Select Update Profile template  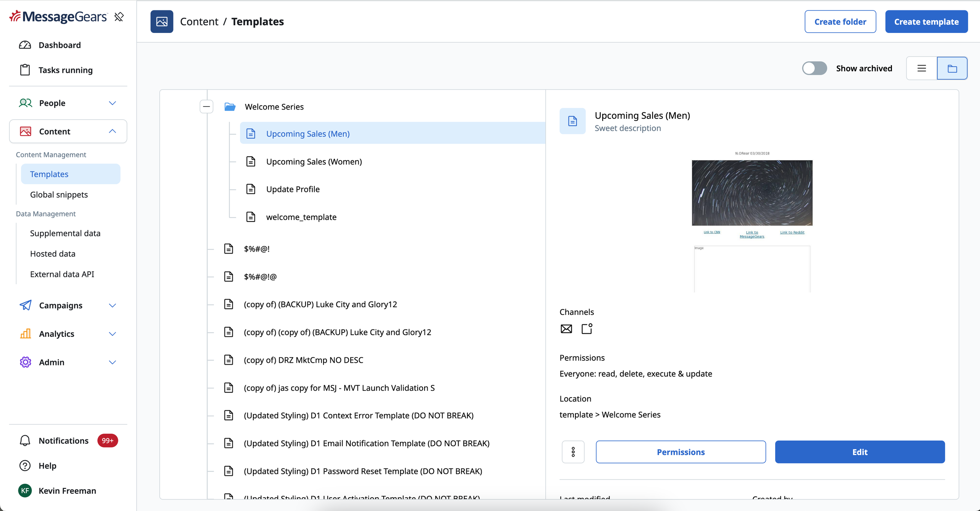point(293,189)
